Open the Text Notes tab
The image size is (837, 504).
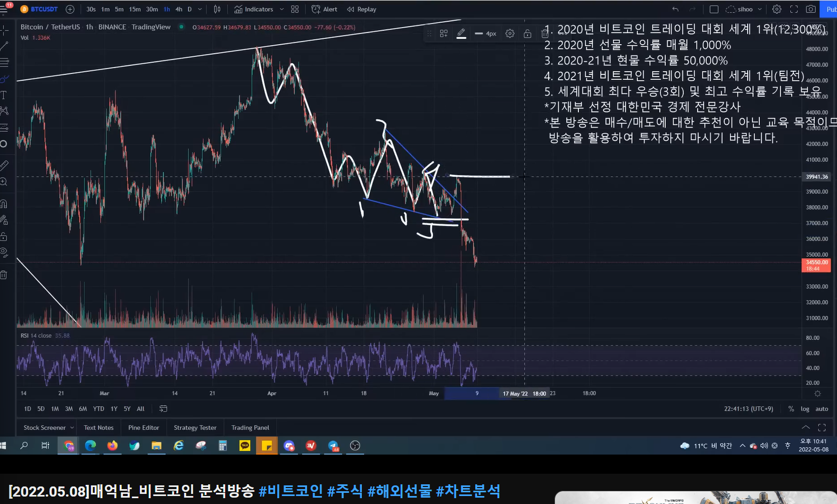point(98,427)
